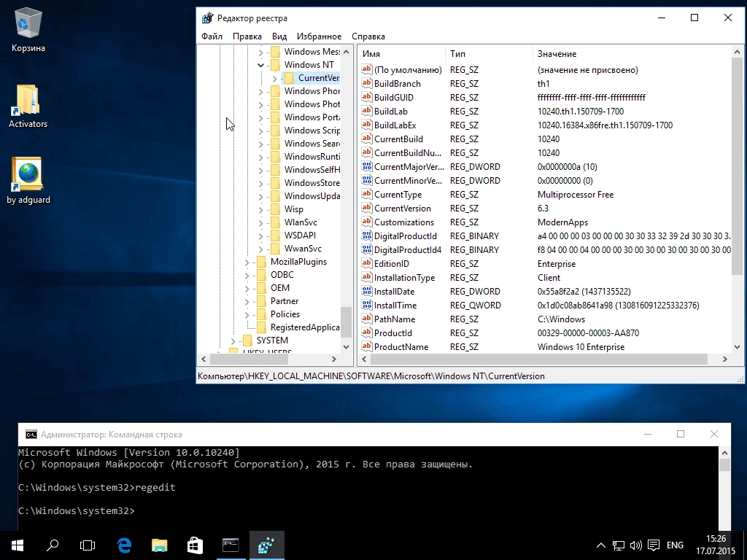Click the CurrentVer folder icon in tree
747x560 pixels.
coord(289,78)
